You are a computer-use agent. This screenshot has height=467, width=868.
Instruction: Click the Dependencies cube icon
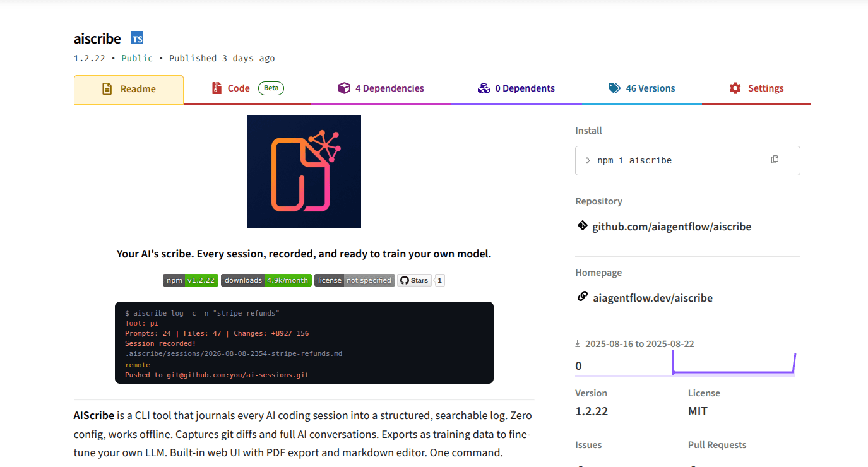(344, 88)
